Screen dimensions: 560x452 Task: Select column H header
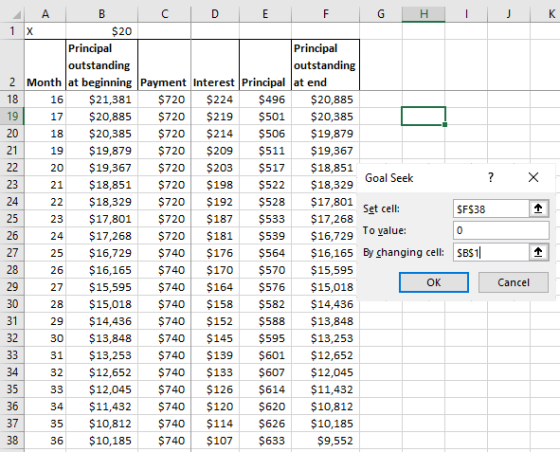coord(424,14)
